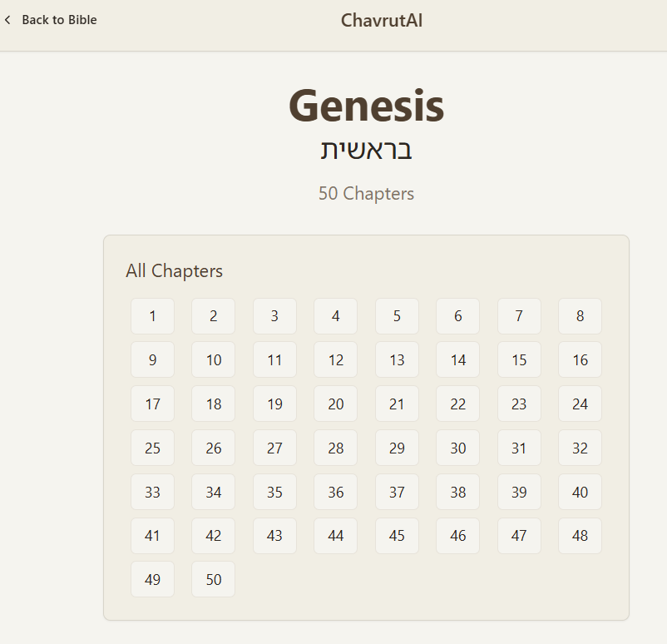Click the 'All Chapters' heading
Screen dimensions: 667x644
[174, 271]
